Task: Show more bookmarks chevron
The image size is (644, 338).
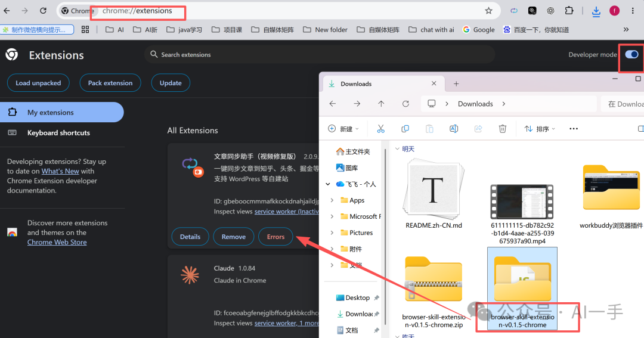Action: (x=626, y=30)
